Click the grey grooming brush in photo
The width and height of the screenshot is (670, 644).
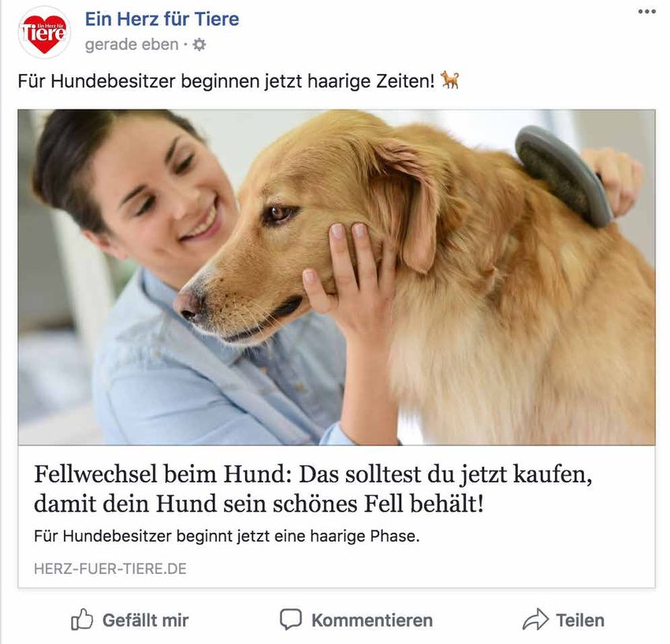[x=563, y=176]
